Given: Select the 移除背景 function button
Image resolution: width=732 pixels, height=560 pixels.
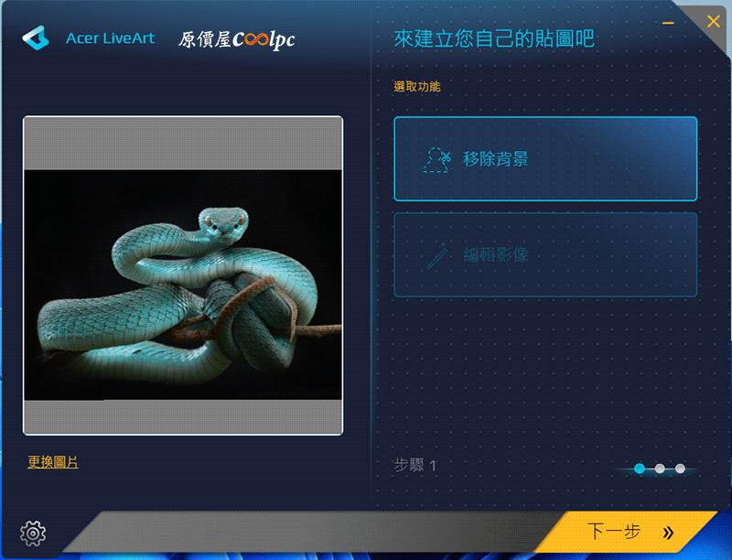Looking at the screenshot, I should coord(545,159).
